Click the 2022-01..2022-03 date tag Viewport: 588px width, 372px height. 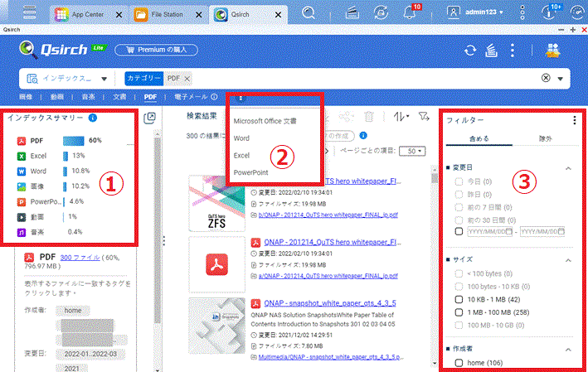pyautogui.click(x=90, y=354)
